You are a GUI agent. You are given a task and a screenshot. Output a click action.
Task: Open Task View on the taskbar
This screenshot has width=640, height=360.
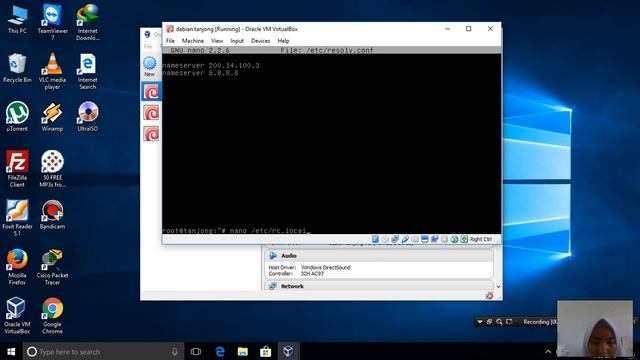tap(196, 351)
